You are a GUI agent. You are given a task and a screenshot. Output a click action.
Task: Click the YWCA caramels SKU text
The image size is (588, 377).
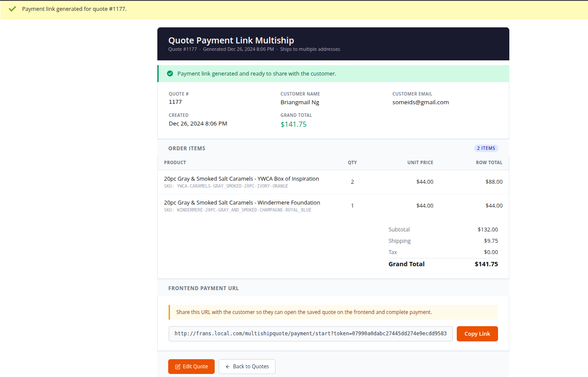click(x=226, y=186)
